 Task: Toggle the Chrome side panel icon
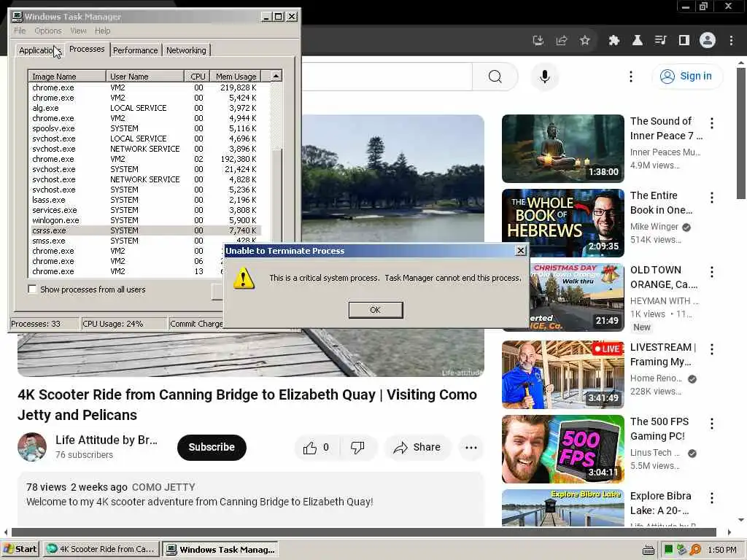[684, 41]
